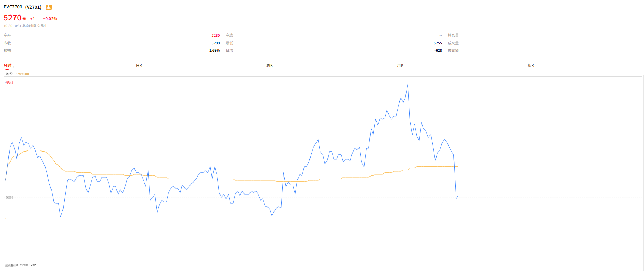Click the 交易中 trading status text
The width and height of the screenshot is (644, 271).
point(42,26)
